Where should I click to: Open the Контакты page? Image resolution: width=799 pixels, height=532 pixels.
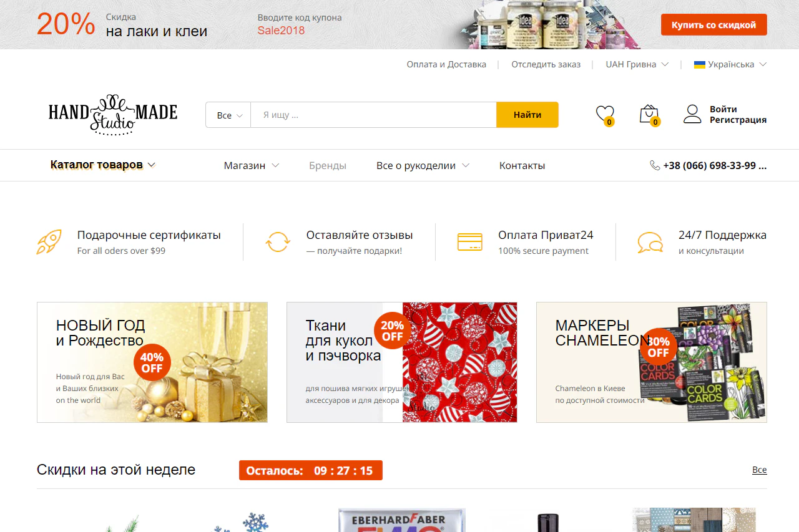point(522,166)
